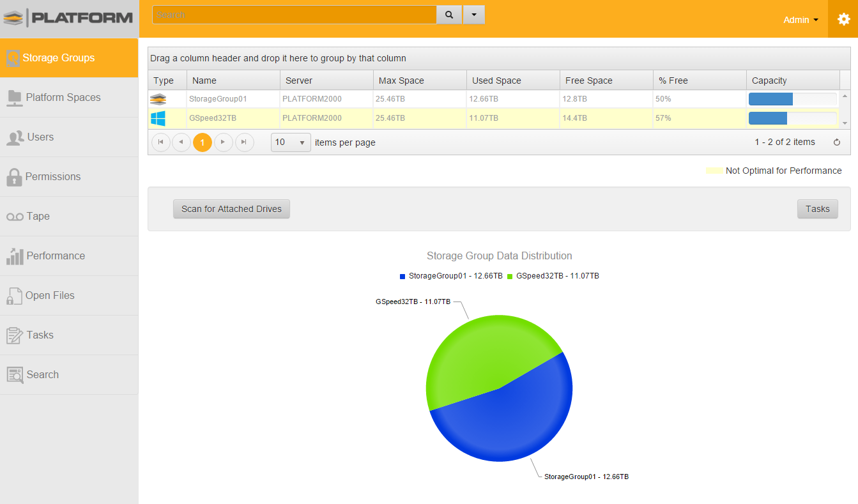Viewport: 858px width, 504px height.
Task: Click the Open Files locked document icon
Action: point(14,296)
